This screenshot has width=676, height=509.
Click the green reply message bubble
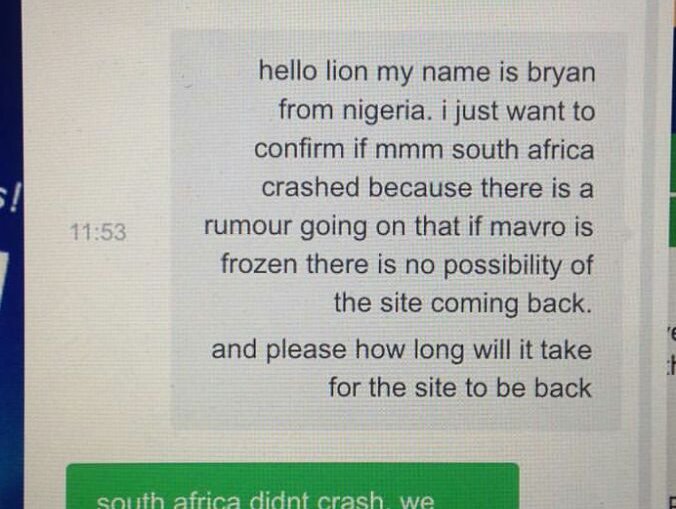pyautogui.click(x=293, y=486)
